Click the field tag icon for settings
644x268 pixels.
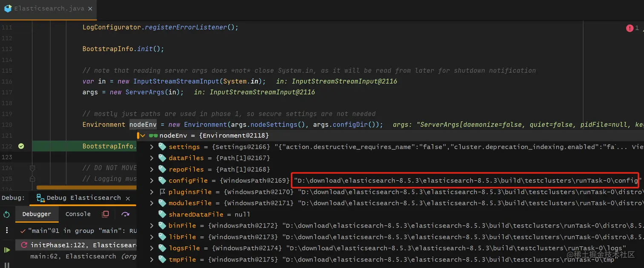click(x=162, y=146)
